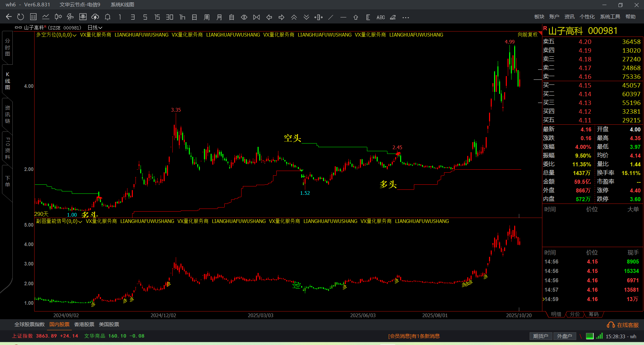Click the expand K-line horizontally icon
Image resolution: width=644 pixels, height=345 pixels.
pyautogui.click(x=244, y=17)
